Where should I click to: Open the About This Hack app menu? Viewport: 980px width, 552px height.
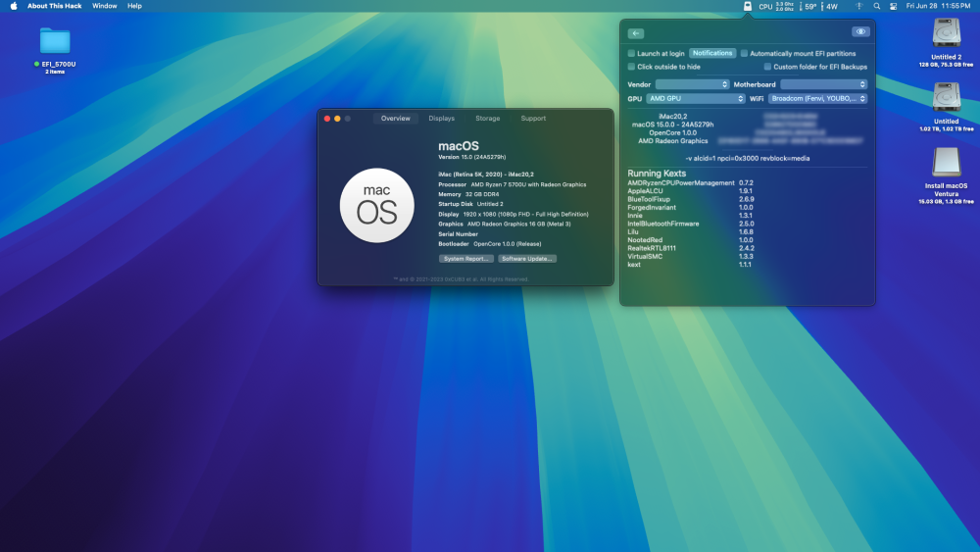coord(54,6)
